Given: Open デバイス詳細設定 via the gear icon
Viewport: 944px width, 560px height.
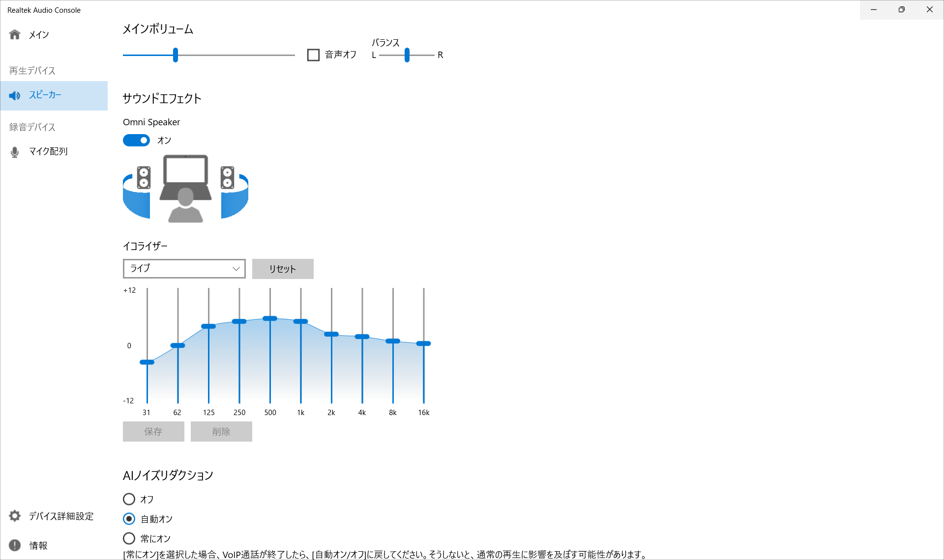Looking at the screenshot, I should (14, 516).
